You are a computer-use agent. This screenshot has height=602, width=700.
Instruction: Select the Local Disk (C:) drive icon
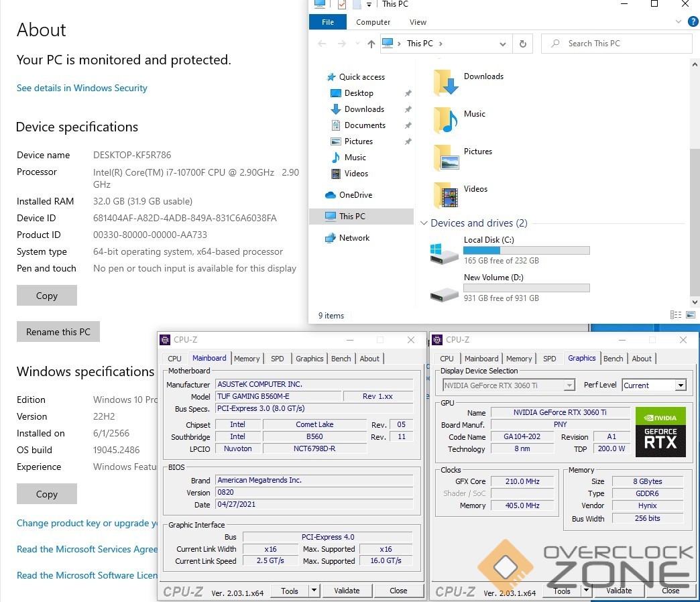point(444,253)
